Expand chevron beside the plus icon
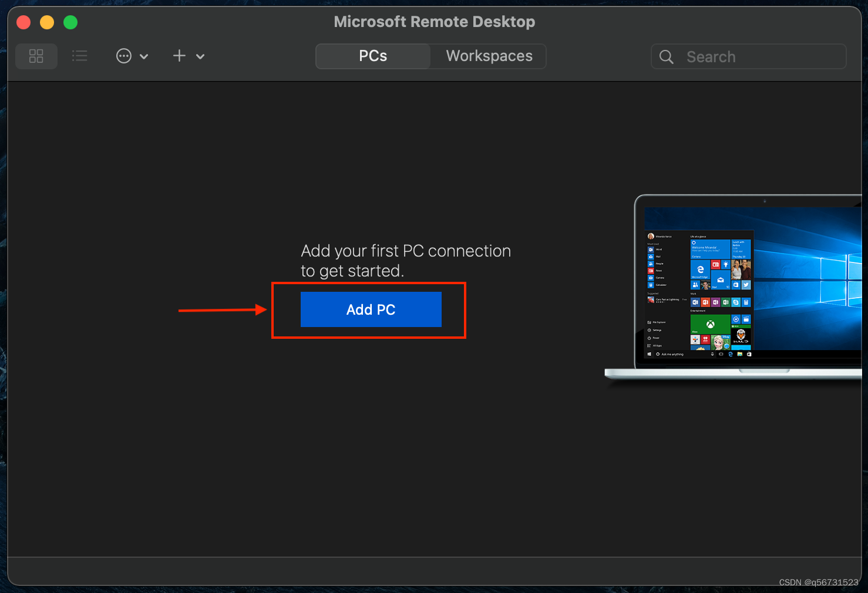Viewport: 868px width, 593px height. 200,57
